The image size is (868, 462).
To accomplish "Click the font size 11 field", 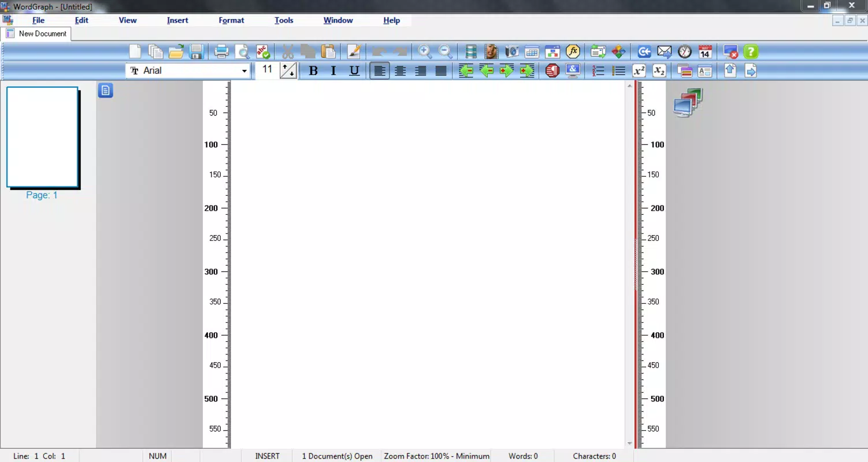I will point(267,70).
